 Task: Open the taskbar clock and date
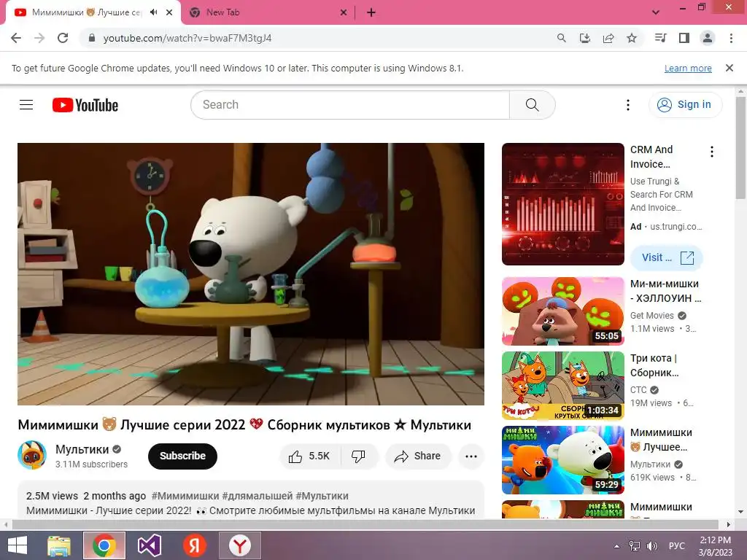click(x=716, y=546)
